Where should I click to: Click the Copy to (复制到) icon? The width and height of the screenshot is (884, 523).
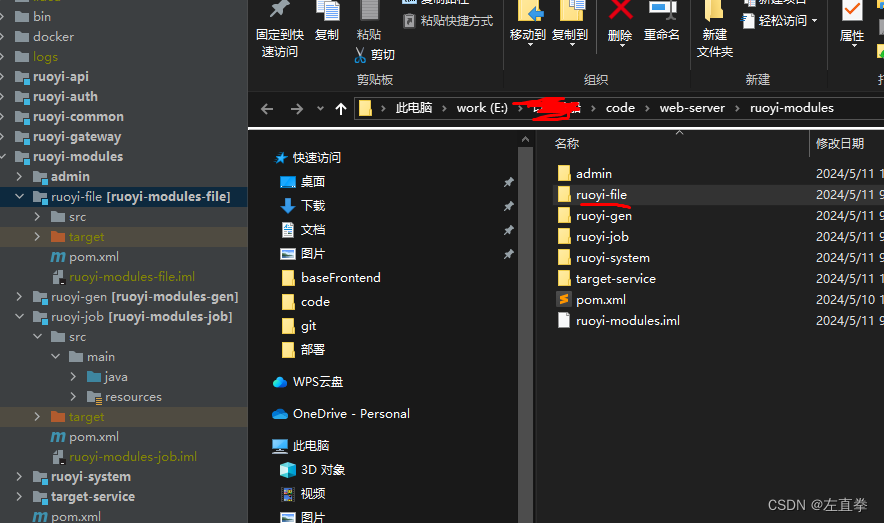click(x=571, y=10)
